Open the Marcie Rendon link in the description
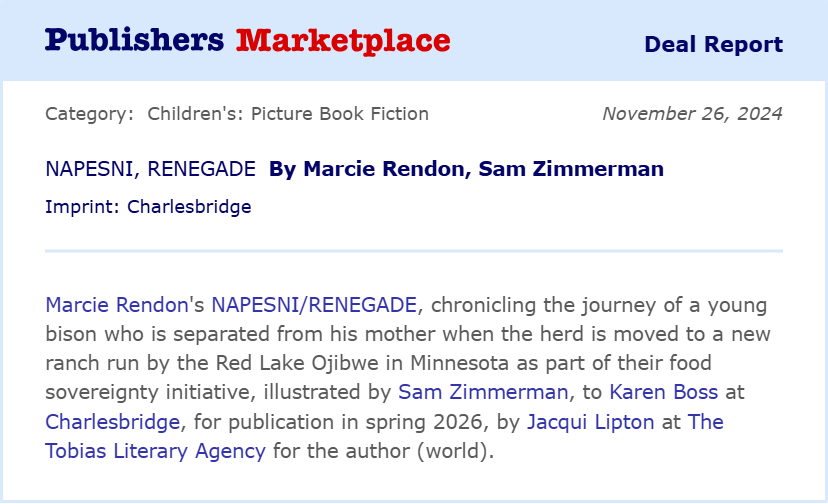The image size is (828, 504). tap(117, 305)
